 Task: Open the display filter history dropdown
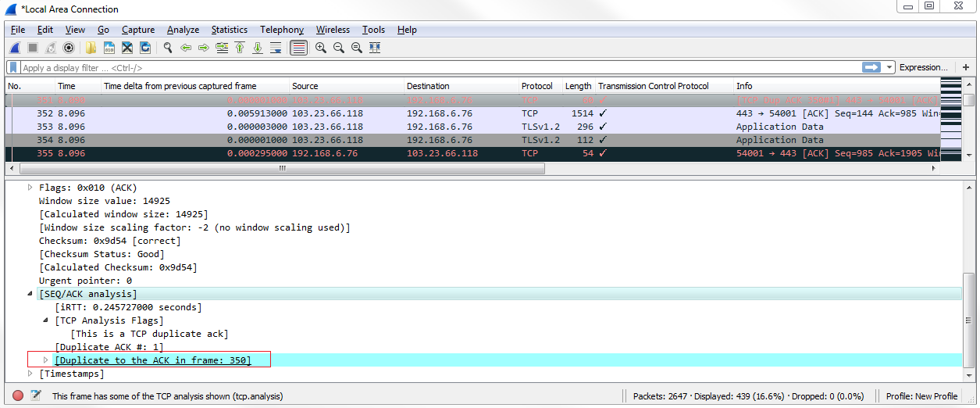(x=889, y=67)
